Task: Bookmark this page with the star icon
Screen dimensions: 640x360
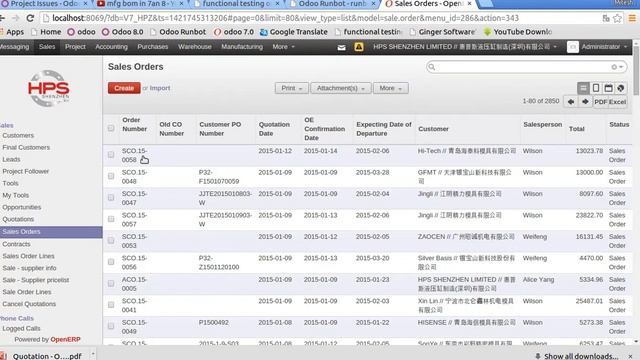Action: pos(617,18)
